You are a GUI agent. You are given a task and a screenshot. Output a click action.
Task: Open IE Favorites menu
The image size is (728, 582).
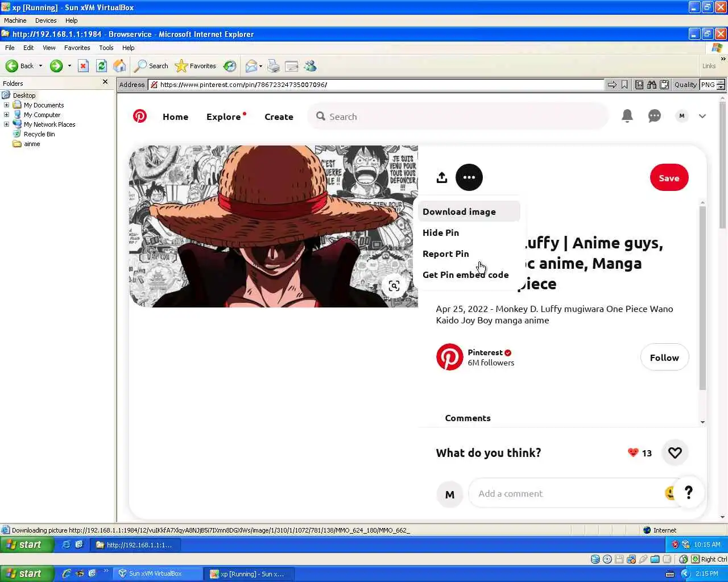[77, 48]
